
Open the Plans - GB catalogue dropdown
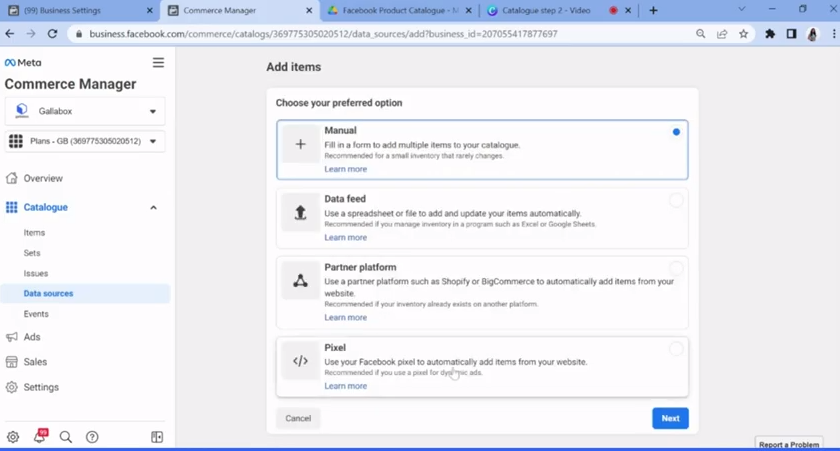coord(85,141)
